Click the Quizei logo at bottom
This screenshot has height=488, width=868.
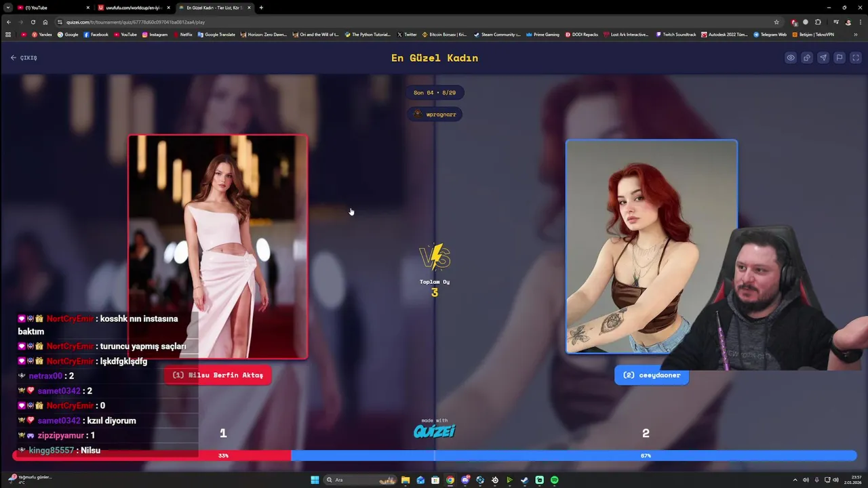click(x=435, y=431)
